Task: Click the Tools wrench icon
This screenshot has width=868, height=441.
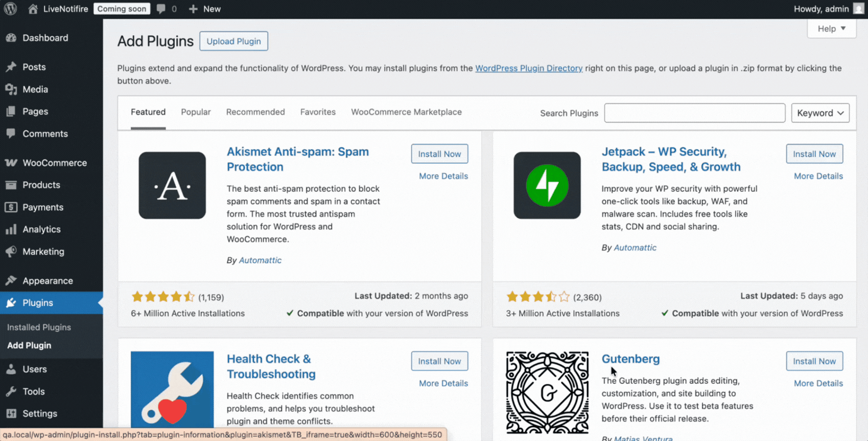Action: pyautogui.click(x=11, y=391)
